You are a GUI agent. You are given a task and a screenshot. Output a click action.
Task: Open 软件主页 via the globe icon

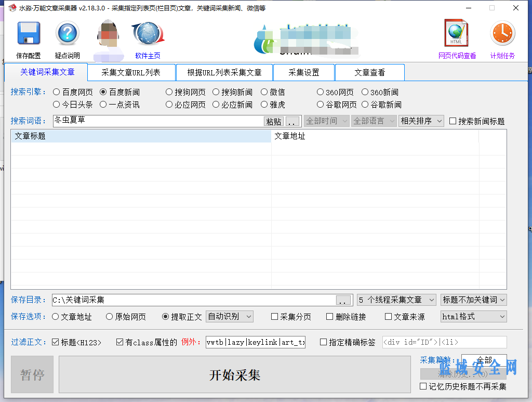click(x=147, y=36)
